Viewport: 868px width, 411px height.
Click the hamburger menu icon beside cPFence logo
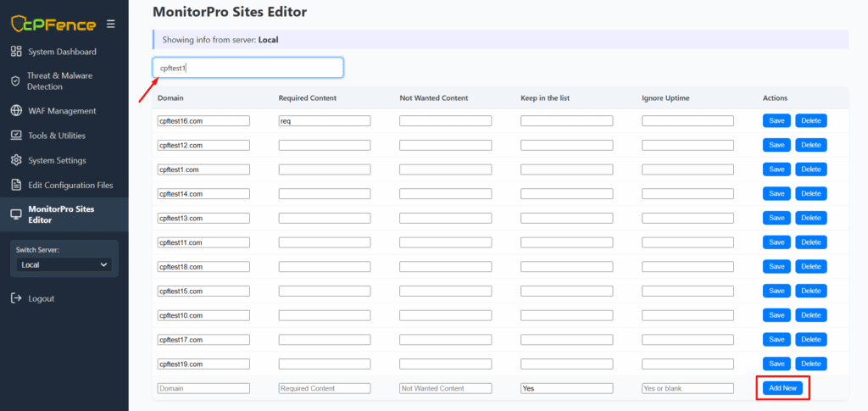[110, 24]
